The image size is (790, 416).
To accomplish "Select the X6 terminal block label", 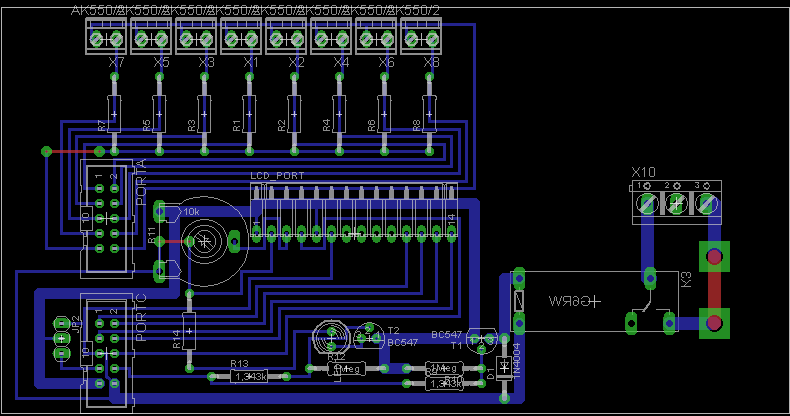I will tap(386, 62).
